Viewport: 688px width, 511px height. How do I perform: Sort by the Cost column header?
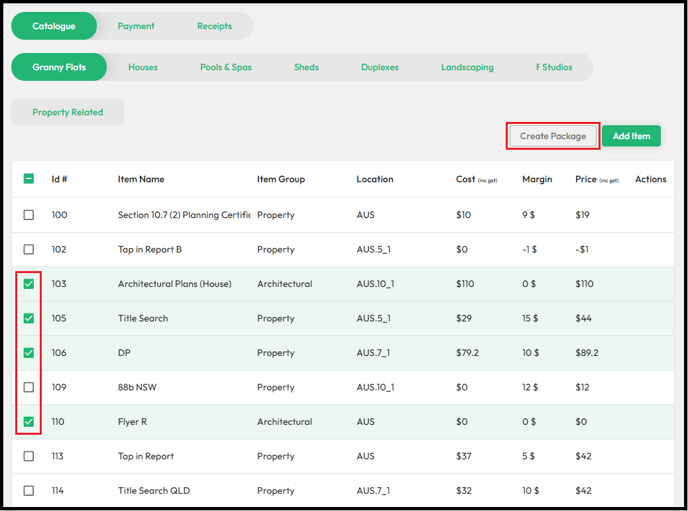476,179
